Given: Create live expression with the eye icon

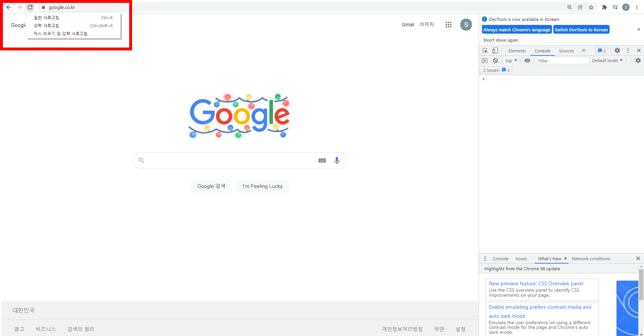Looking at the screenshot, I should [x=527, y=60].
